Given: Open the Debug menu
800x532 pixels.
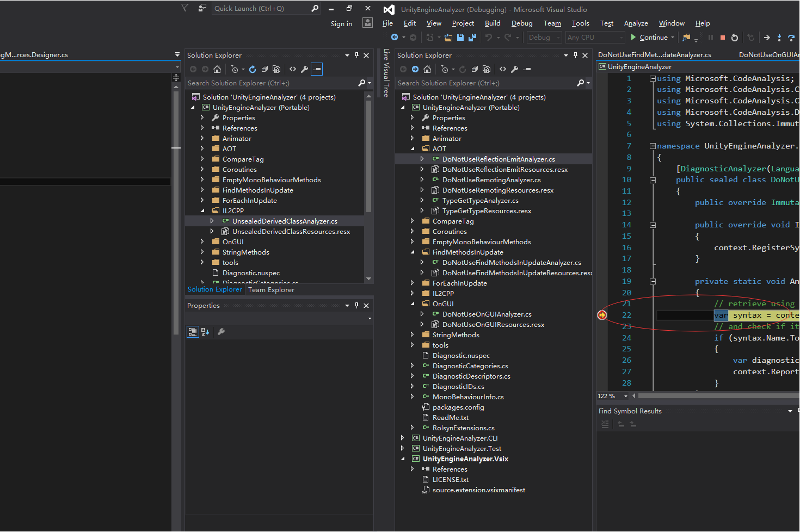Looking at the screenshot, I should 521,23.
